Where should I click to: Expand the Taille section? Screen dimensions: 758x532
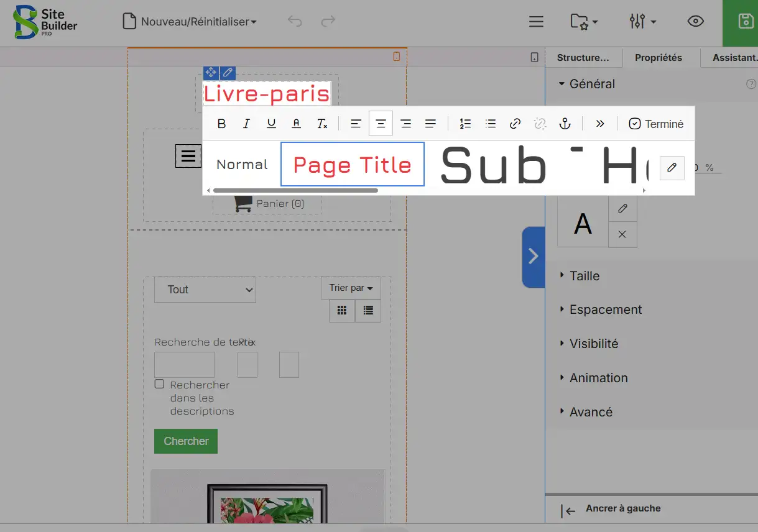(x=579, y=276)
